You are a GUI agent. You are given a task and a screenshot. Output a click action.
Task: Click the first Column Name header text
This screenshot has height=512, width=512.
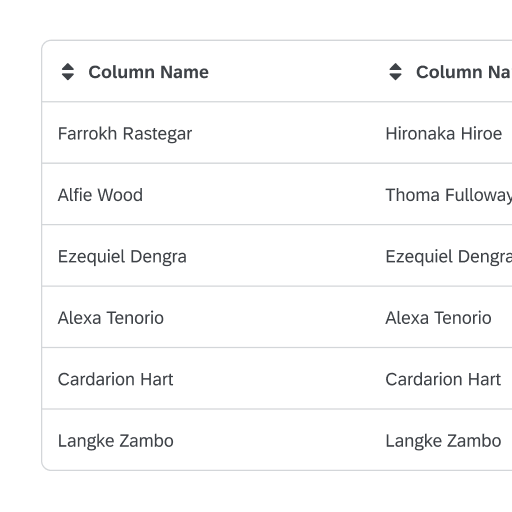click(148, 72)
